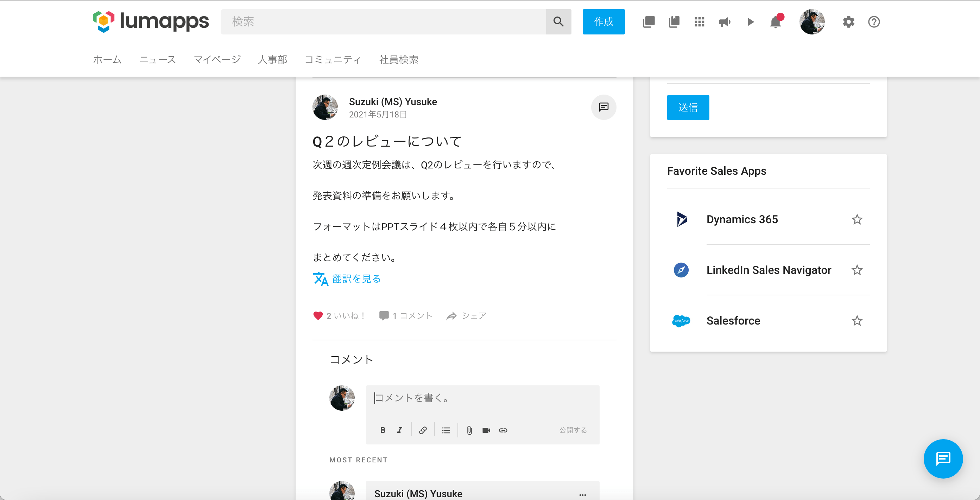
Task: Open the three-dots menu on Suzuki's comment
Action: click(x=582, y=495)
